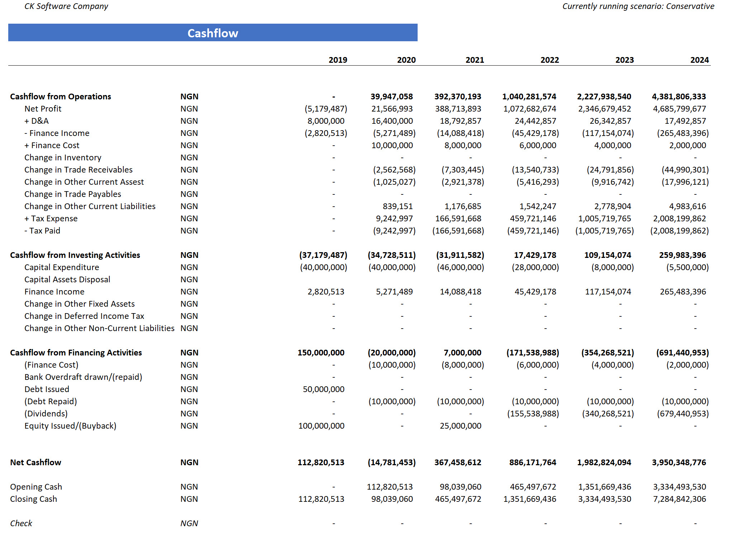Click 'Change in Other Current Liabilities' label
Viewport: 756px width, 547px height.
click(x=90, y=206)
